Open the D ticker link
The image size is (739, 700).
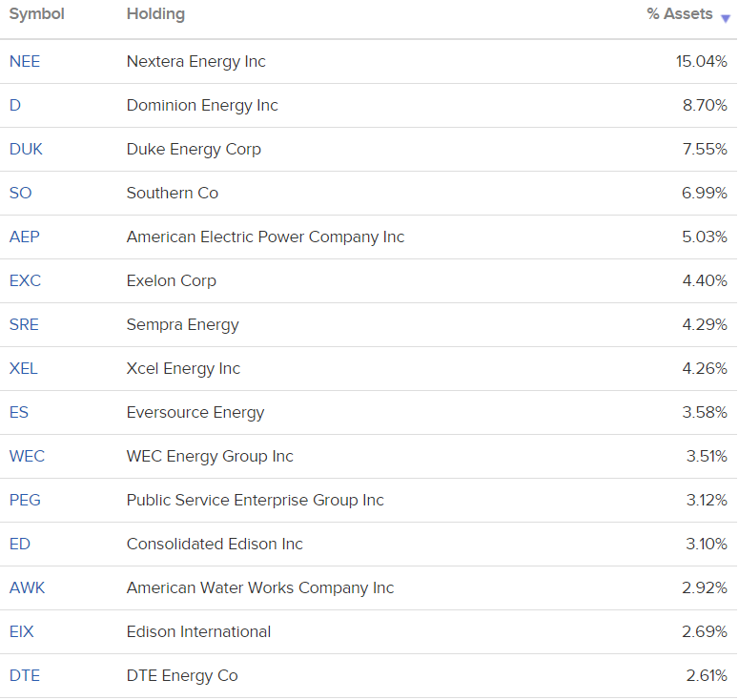pyautogui.click(x=15, y=105)
